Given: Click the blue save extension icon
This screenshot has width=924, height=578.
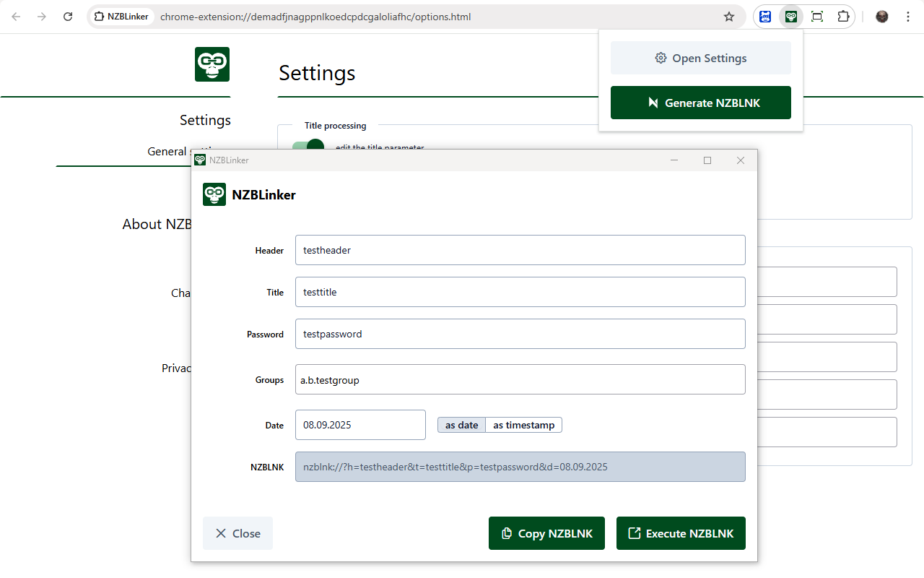Looking at the screenshot, I should 765,17.
